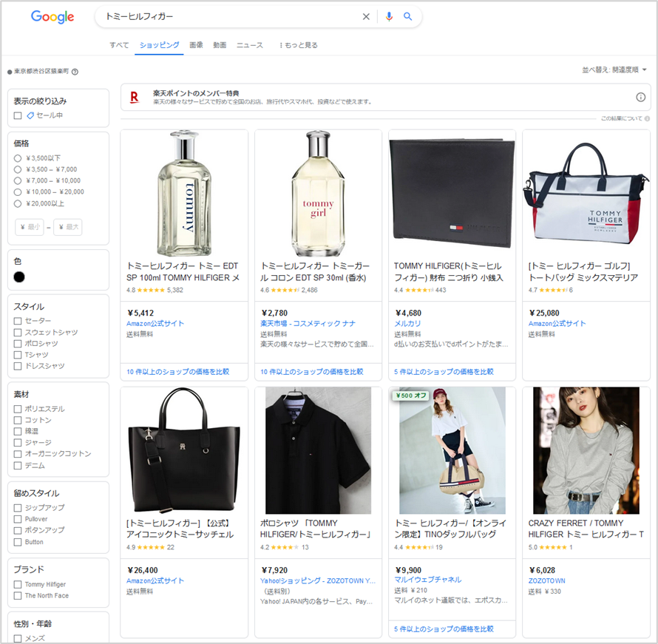Open the tommy EDT perfume bottle image
The height and width of the screenshot is (644, 658).
[x=184, y=194]
